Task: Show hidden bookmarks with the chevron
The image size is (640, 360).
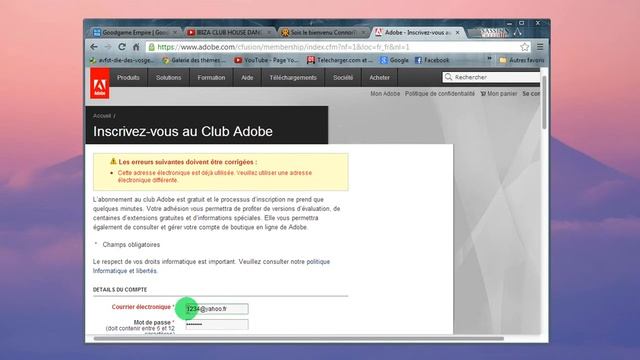Action: (x=489, y=60)
